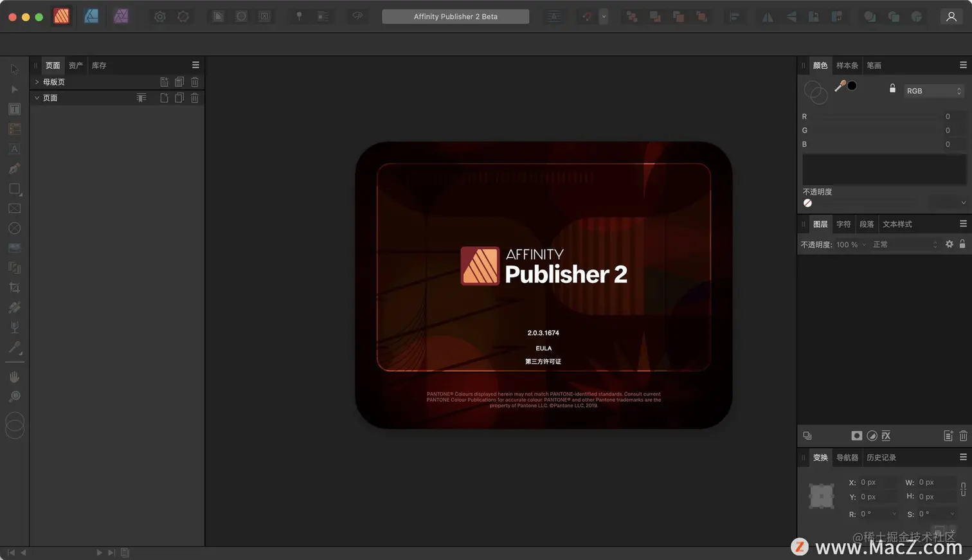Select the Colour Picker tool
The height and width of the screenshot is (560, 972).
point(15,348)
